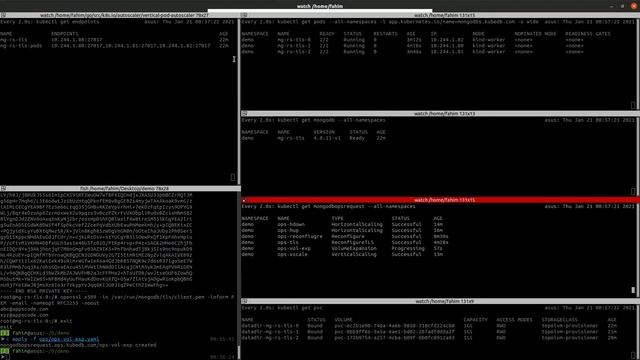Open group menu icon of endpoints pane titlebar

tap(3, 15)
